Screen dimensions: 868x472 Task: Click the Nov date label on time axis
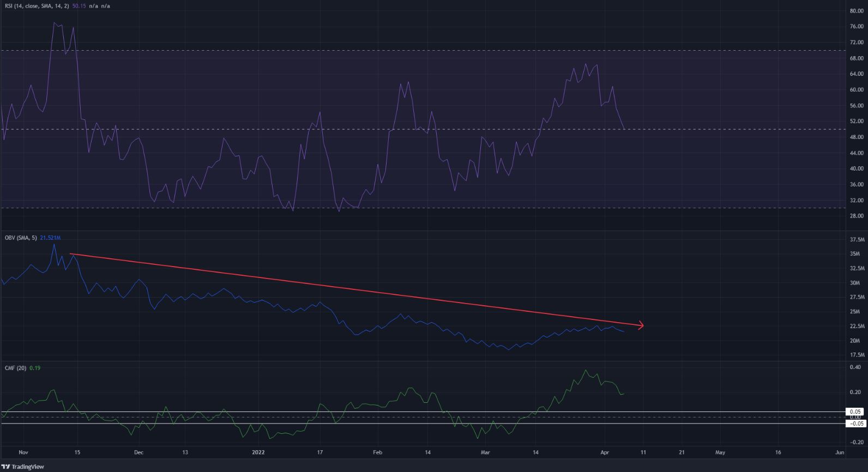[23, 452]
